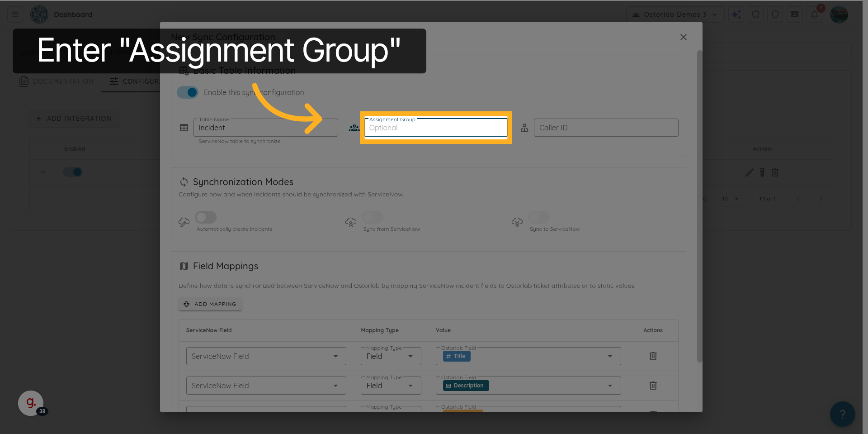Turn on the Sync to ServiceNow toggle
868x434 pixels.
[x=538, y=217]
